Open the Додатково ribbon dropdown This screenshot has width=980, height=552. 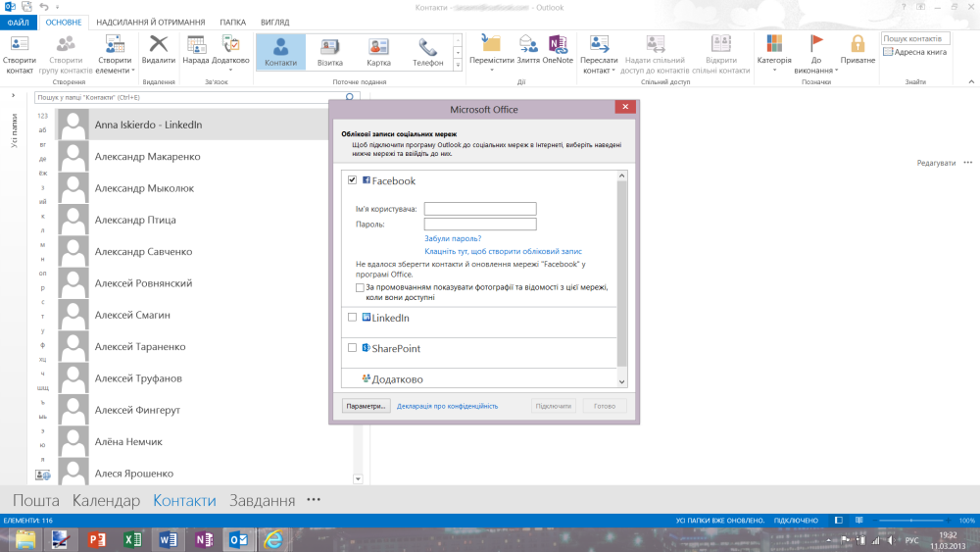pyautogui.click(x=230, y=53)
